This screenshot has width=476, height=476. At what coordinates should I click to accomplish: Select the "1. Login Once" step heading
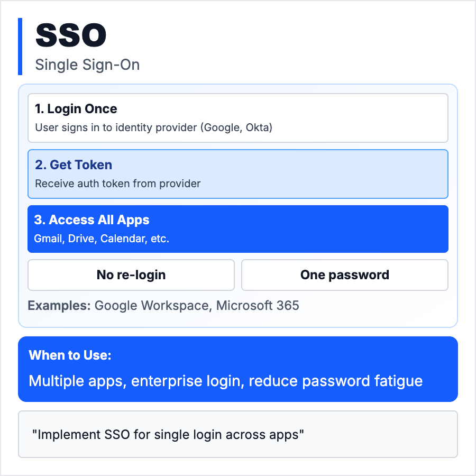[76, 109]
